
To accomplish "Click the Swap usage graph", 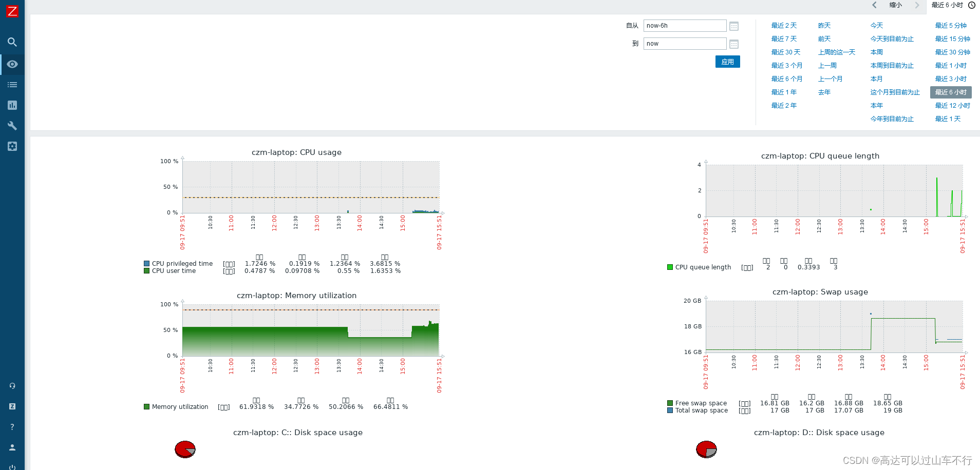I will (834, 327).
